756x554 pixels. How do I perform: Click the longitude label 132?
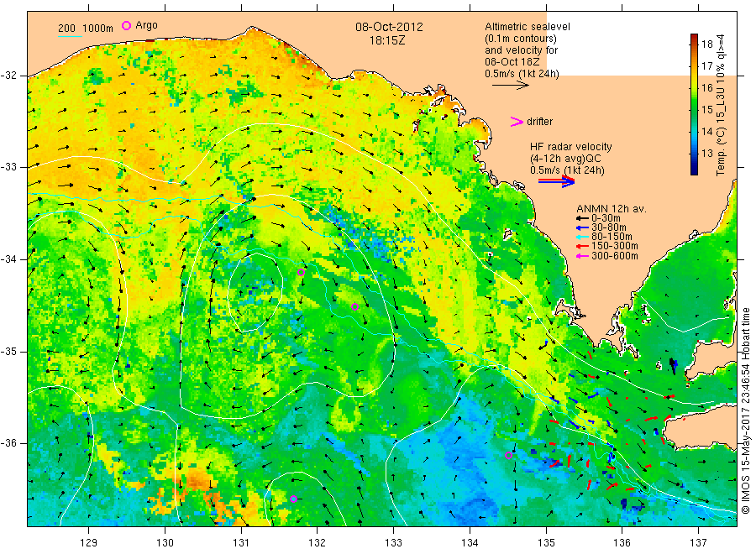point(318,543)
